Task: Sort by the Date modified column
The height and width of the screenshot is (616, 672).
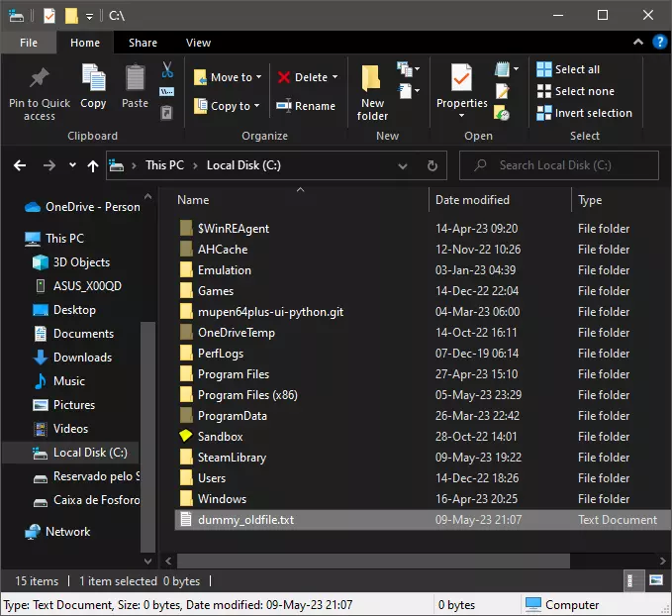Action: [x=473, y=200]
